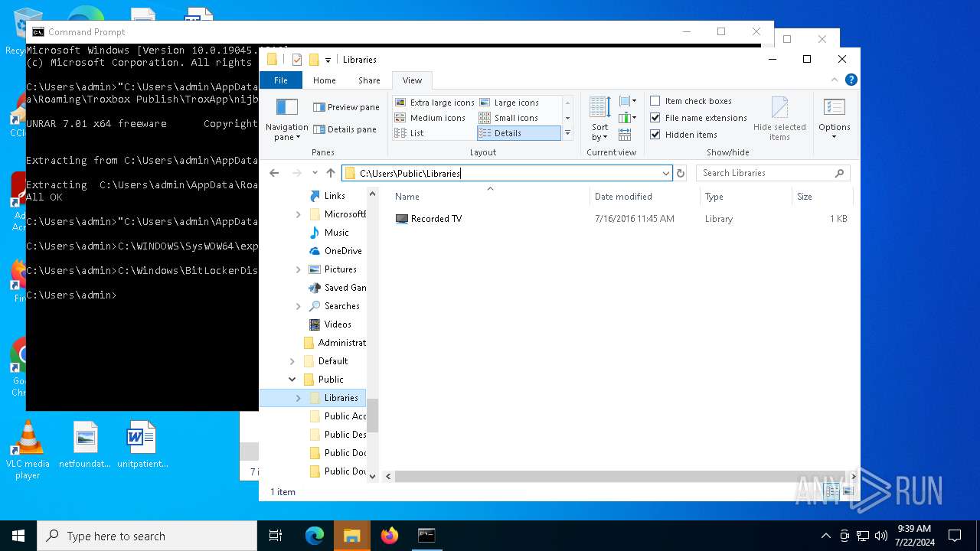The image size is (980, 551).
Task: Select Videos in navigation tree
Action: (338, 324)
